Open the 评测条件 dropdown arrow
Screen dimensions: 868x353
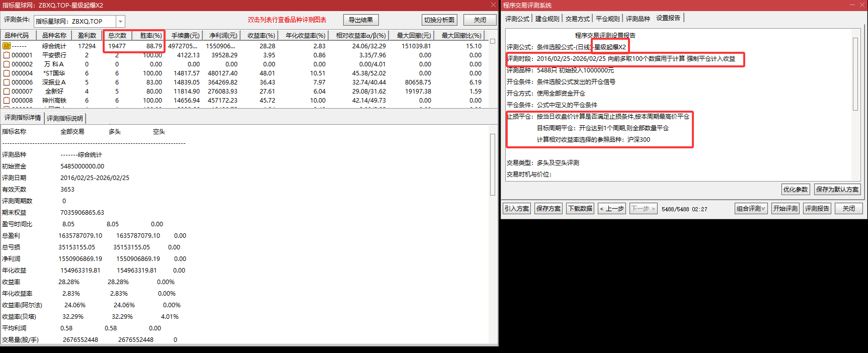[120, 21]
